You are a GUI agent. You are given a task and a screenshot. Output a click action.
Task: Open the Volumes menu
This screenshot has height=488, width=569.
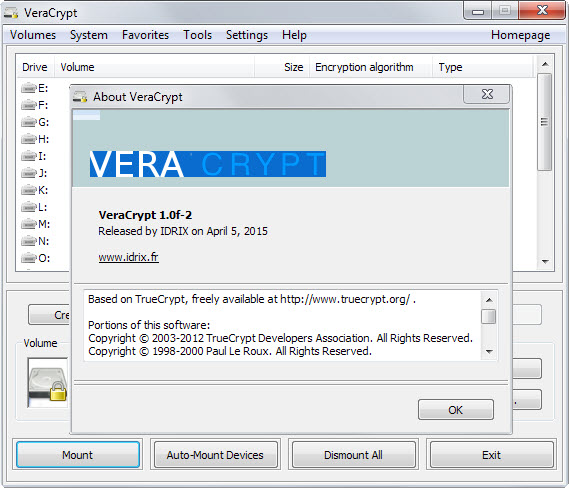coord(33,35)
